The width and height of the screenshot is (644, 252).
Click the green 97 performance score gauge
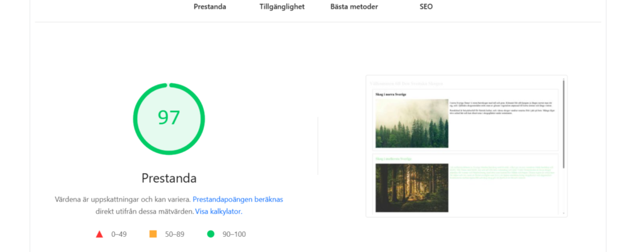(169, 118)
